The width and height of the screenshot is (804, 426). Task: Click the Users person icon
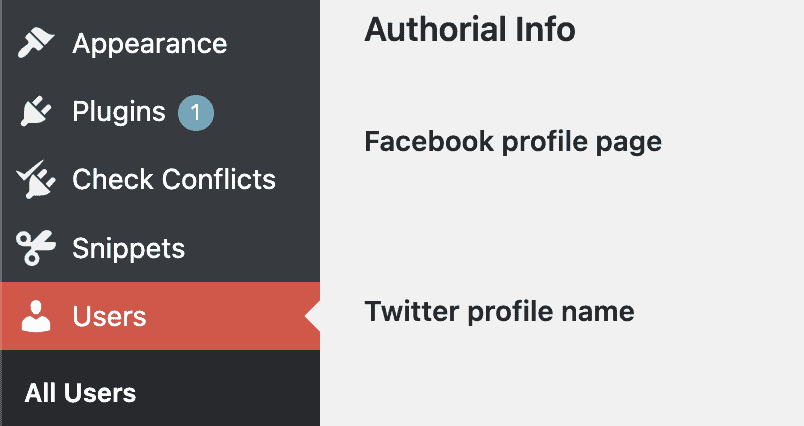tap(36, 316)
